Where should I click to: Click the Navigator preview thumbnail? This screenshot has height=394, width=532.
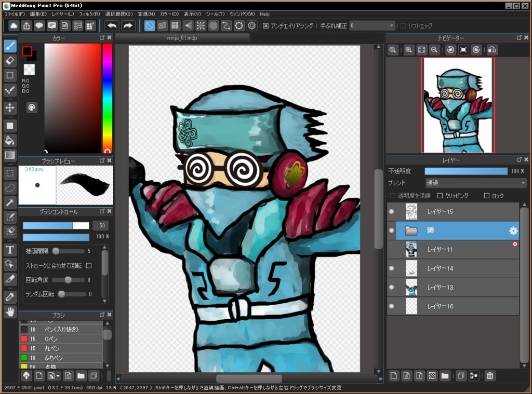(x=458, y=105)
